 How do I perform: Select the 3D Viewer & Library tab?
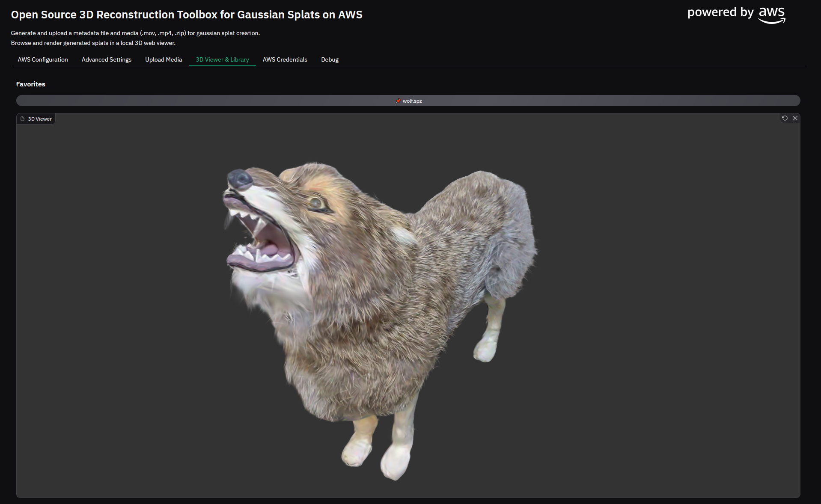click(x=222, y=59)
